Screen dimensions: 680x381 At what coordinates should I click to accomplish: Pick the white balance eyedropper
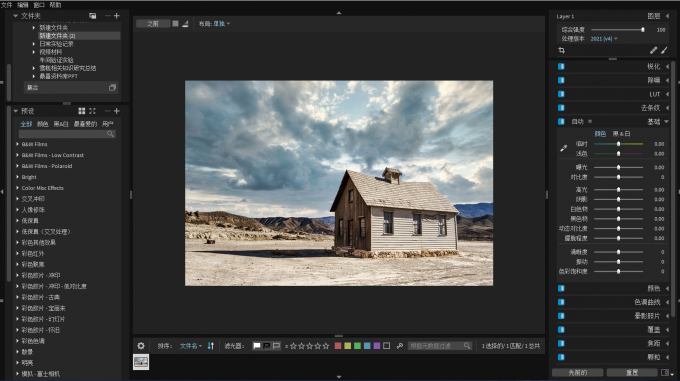click(x=563, y=148)
